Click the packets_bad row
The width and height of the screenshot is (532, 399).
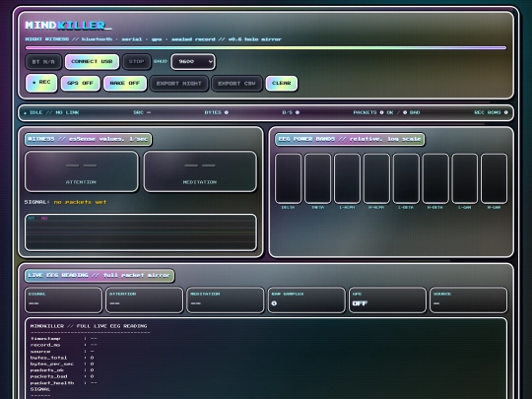pos(62,376)
